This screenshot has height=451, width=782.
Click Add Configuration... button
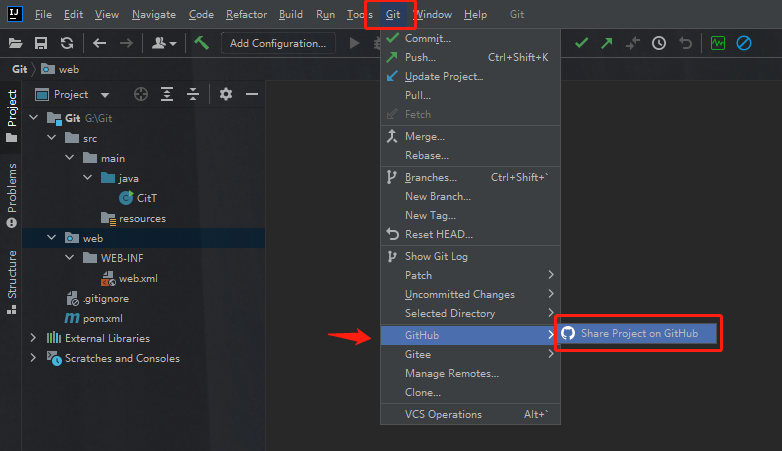(278, 43)
